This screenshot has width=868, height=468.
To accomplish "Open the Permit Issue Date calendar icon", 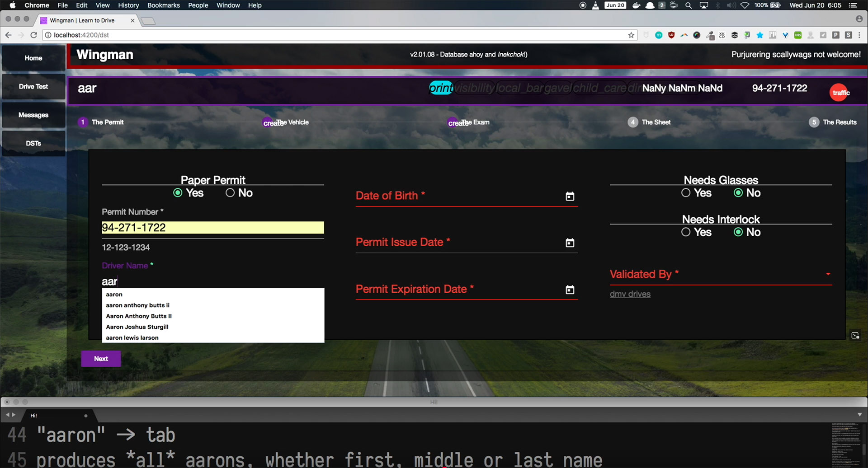I will (x=570, y=243).
